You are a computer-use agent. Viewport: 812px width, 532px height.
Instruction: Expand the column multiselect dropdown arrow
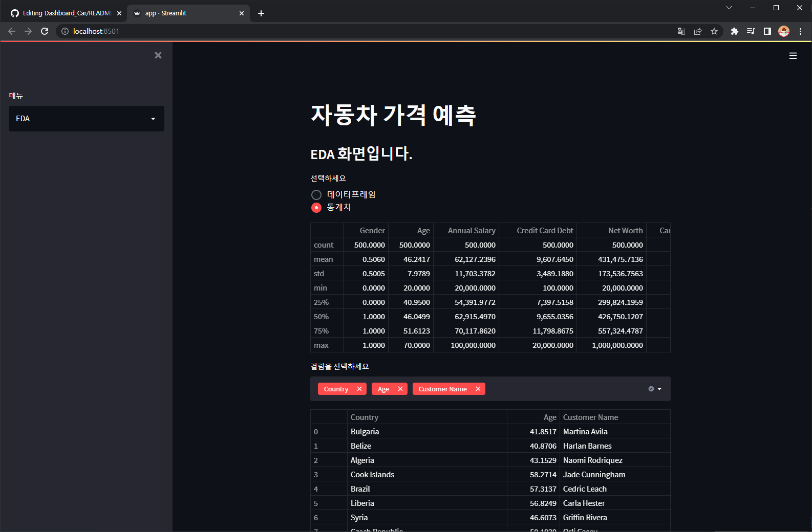[x=659, y=389]
